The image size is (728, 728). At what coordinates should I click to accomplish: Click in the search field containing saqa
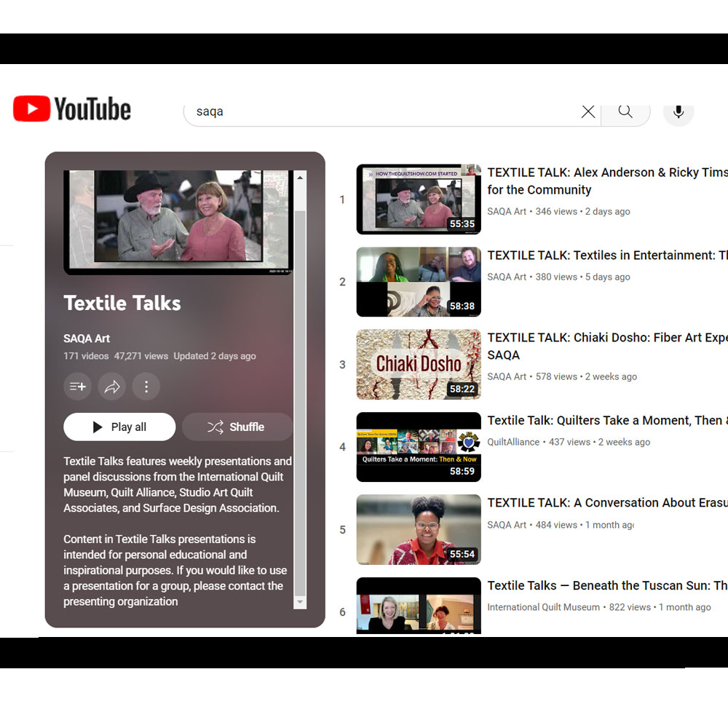[379, 111]
